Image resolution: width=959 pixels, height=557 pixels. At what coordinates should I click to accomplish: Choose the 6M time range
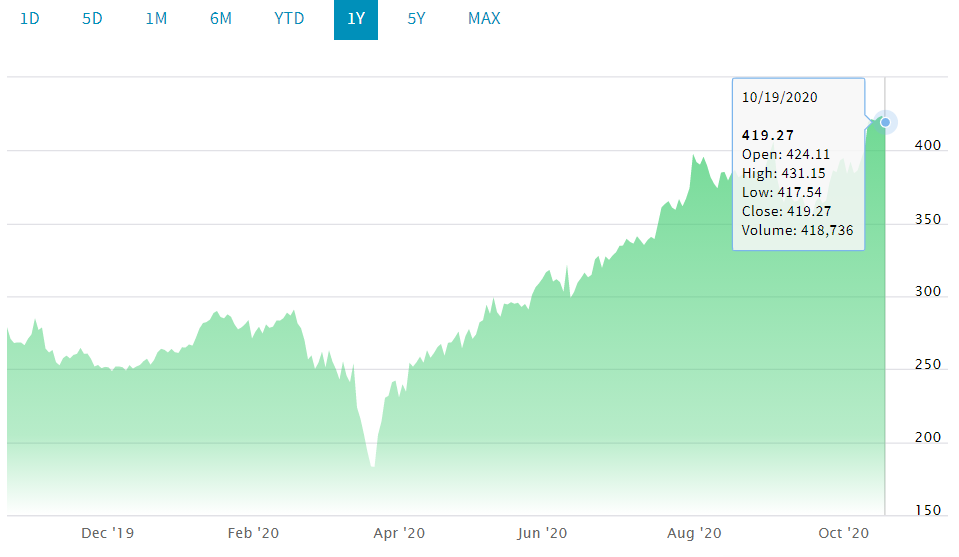point(221,19)
